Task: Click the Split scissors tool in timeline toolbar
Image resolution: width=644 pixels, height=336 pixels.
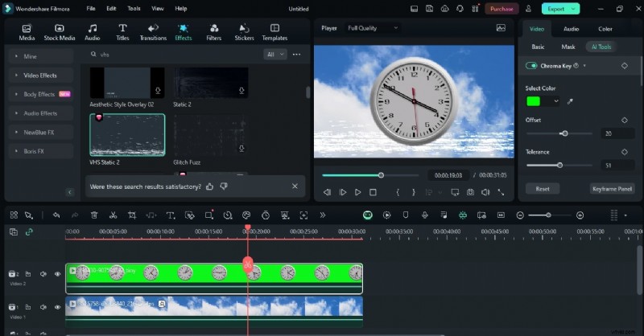Action: coord(113,215)
